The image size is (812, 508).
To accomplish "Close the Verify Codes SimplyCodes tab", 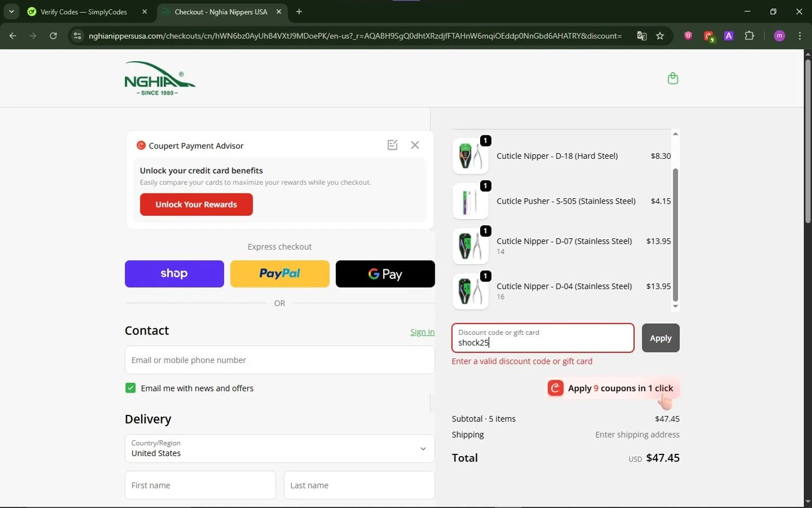I will pos(144,12).
